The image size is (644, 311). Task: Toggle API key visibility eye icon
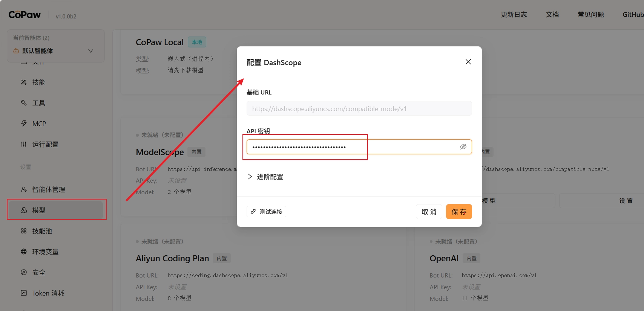(x=463, y=147)
